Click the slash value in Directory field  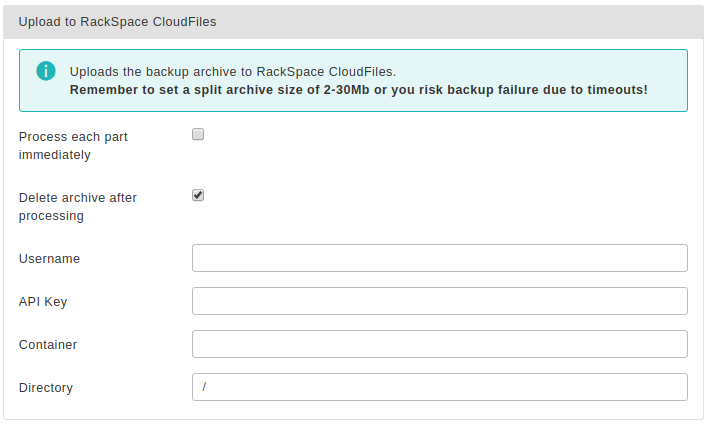(x=204, y=387)
